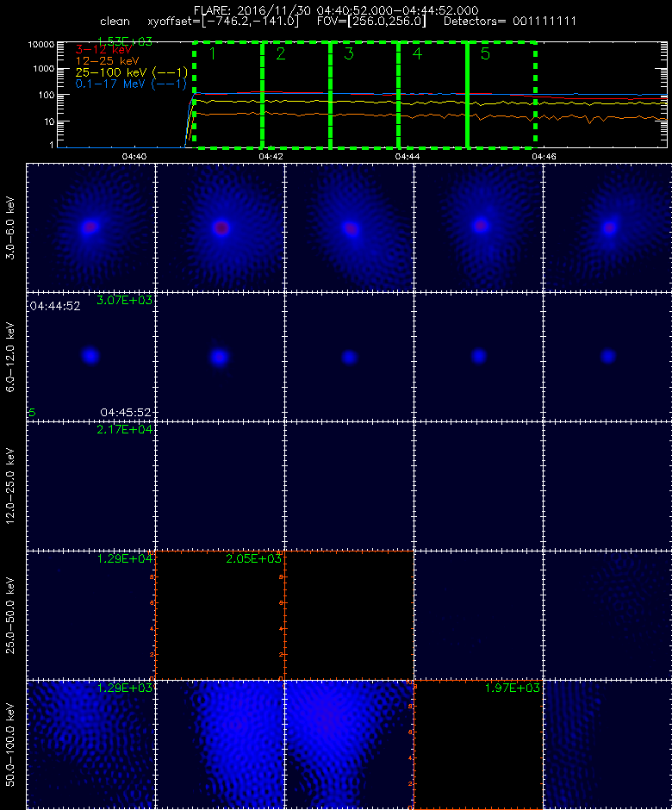The width and height of the screenshot is (672, 810).
Task: Click the FLARE date and time title text
Action: click(336, 10)
